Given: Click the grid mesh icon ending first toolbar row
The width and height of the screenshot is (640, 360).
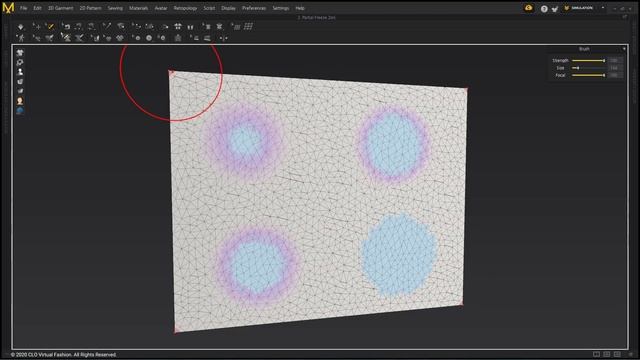Looking at the screenshot, I should [248, 27].
